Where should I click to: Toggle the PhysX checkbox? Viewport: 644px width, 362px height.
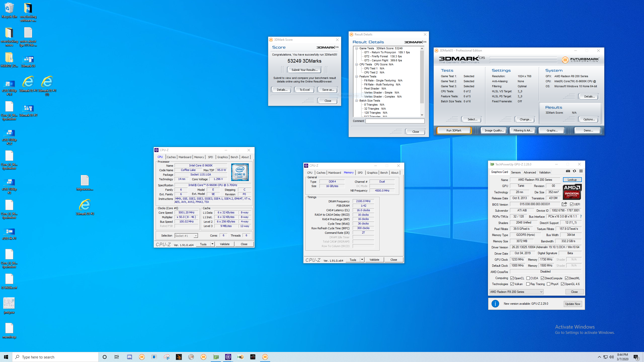click(549, 284)
